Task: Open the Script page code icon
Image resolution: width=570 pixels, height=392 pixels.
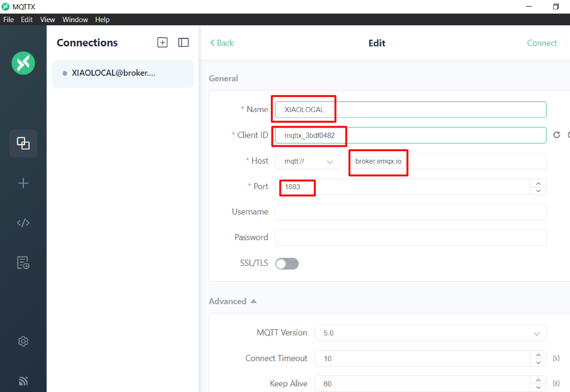Action: [23, 223]
